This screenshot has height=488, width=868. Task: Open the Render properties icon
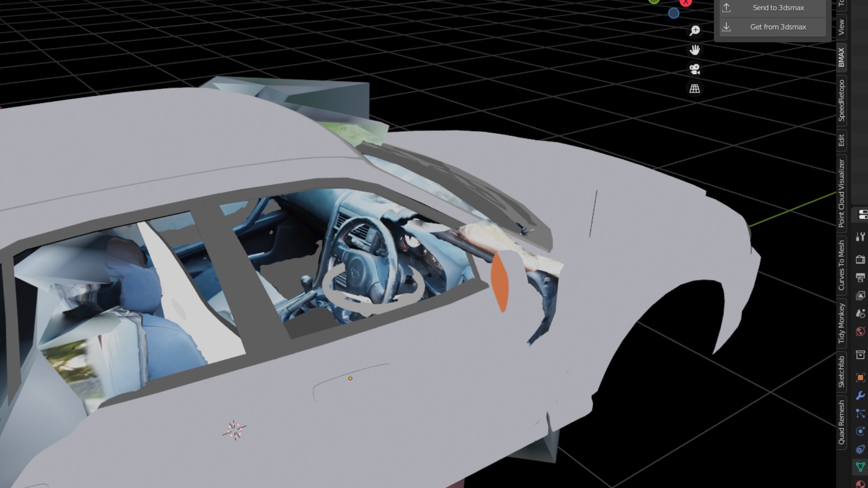[x=860, y=259]
